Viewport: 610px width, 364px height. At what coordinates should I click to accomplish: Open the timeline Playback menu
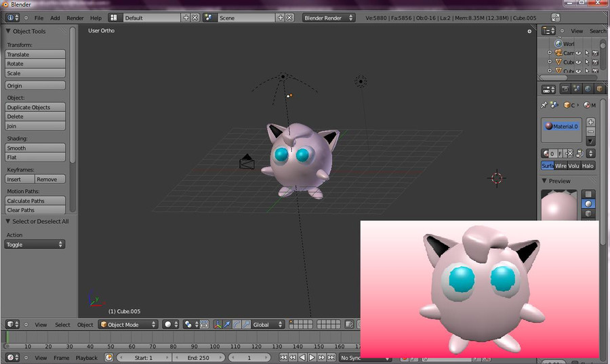pyautogui.click(x=87, y=358)
